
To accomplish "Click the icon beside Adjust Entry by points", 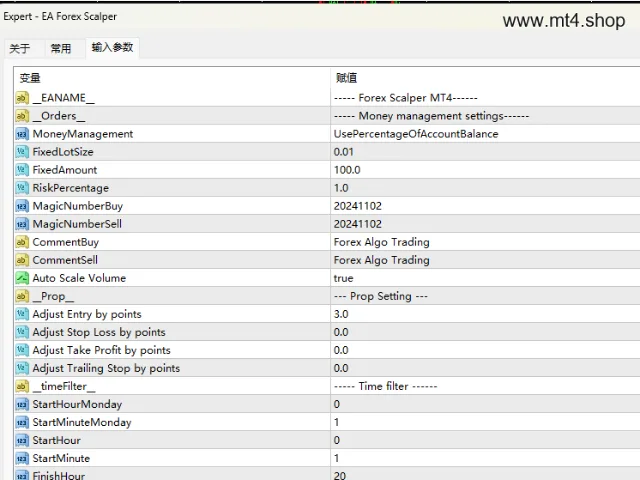I will (x=22, y=314).
